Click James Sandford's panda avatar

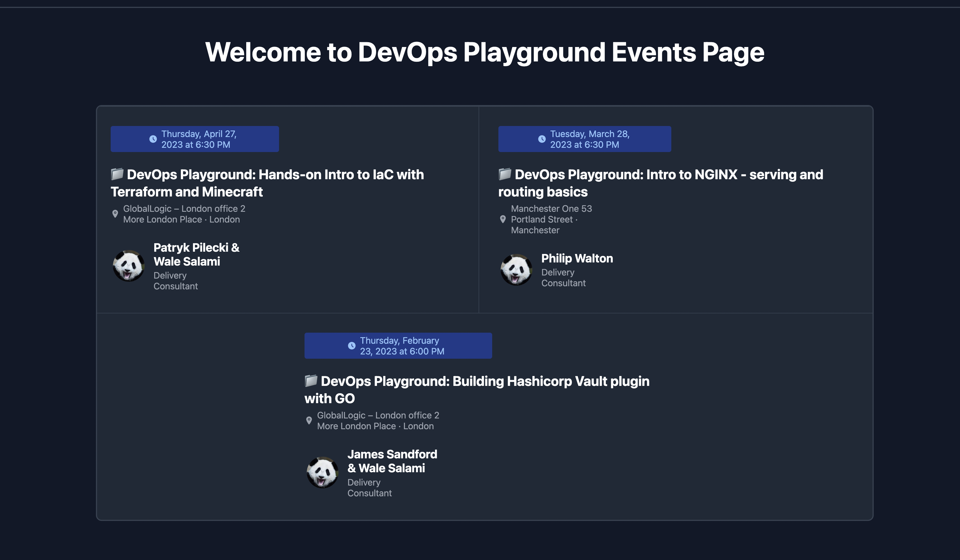pos(322,473)
